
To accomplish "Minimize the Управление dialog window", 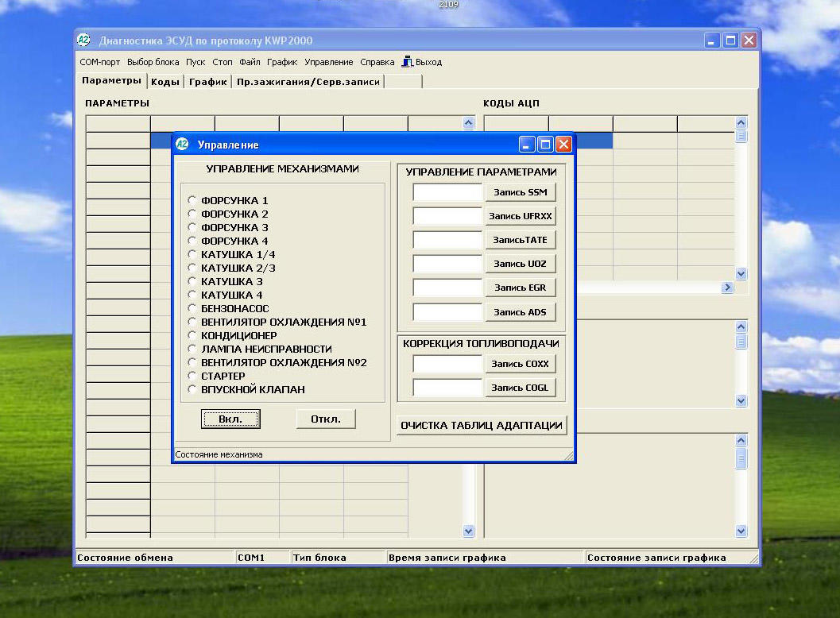I will coord(527,145).
